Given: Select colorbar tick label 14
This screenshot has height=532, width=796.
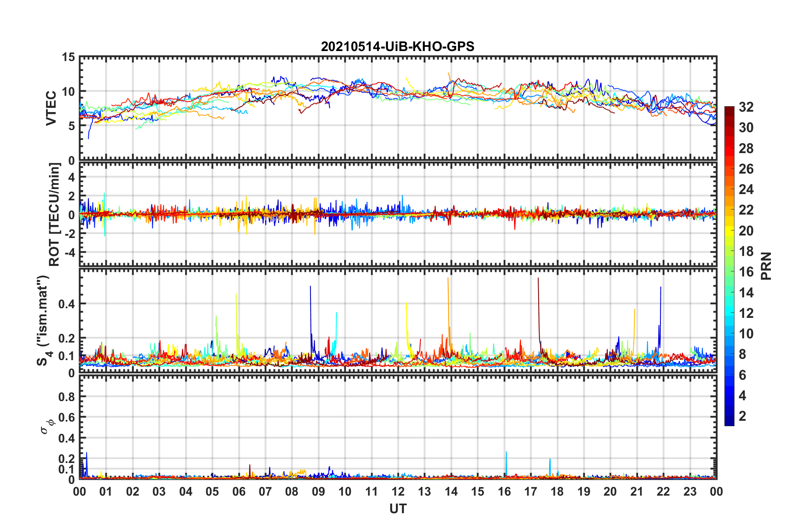Looking at the screenshot, I should [x=746, y=292].
